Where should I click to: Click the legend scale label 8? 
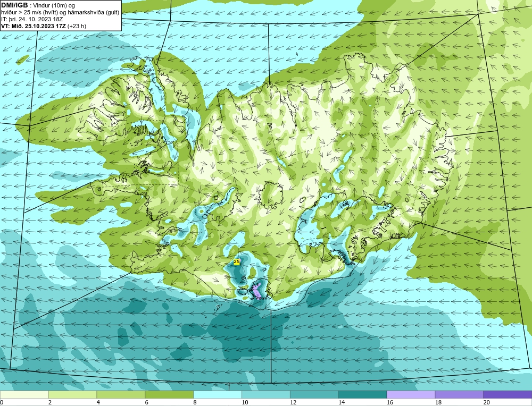(x=195, y=402)
